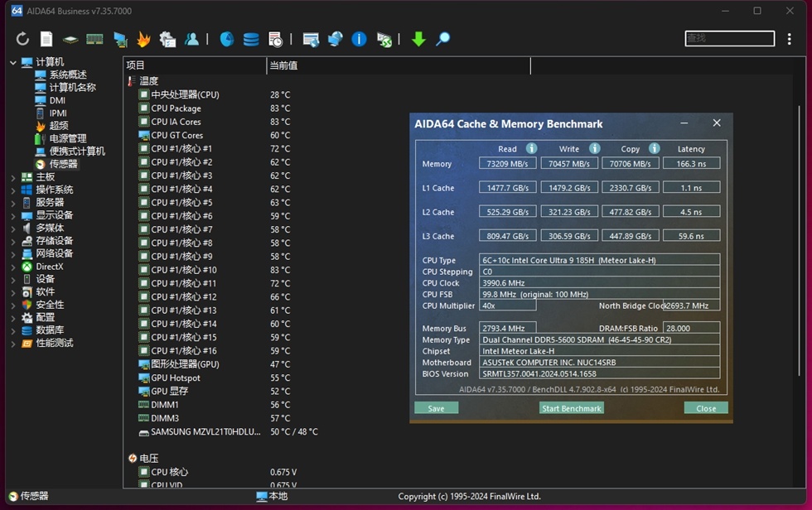Click the report with clock icon
Viewport: 812px width, 510px height.
(x=275, y=39)
